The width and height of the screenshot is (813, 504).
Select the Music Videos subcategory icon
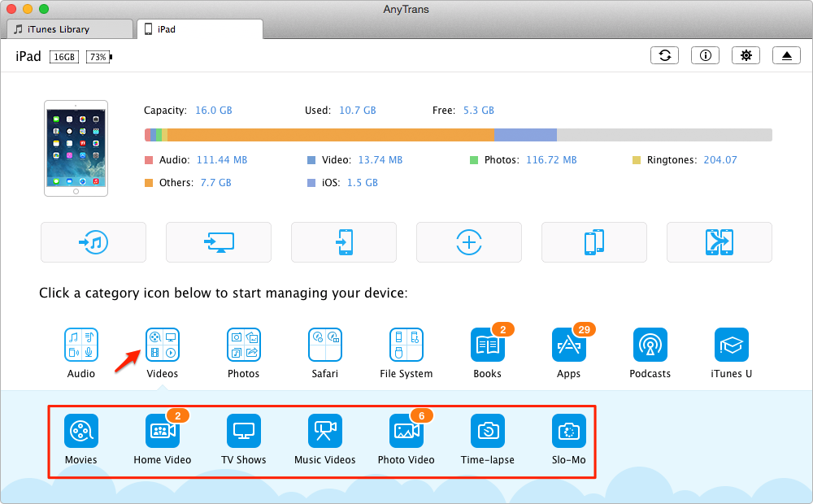[325, 430]
